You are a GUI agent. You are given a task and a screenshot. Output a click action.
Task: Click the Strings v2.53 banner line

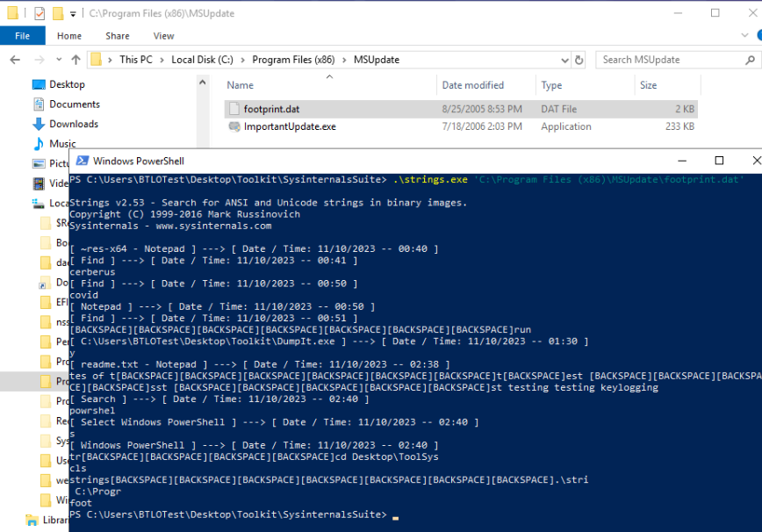tap(269, 203)
